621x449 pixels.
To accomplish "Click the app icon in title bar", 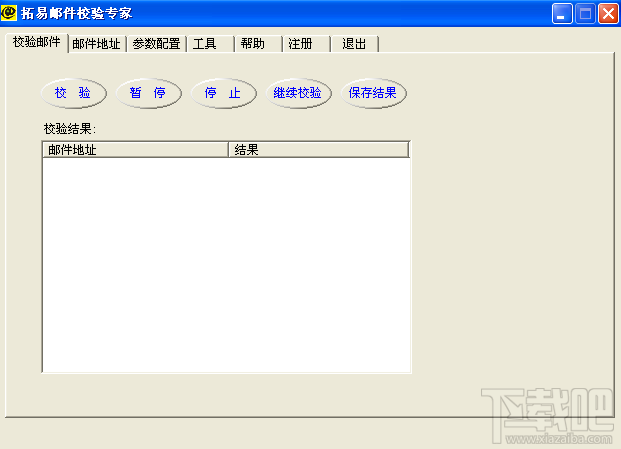I will pos(9,13).
